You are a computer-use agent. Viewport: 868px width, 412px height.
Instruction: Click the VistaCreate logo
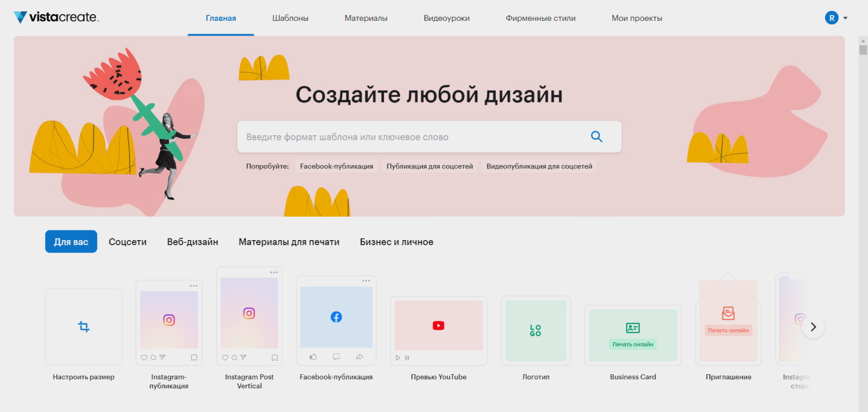pyautogui.click(x=56, y=17)
